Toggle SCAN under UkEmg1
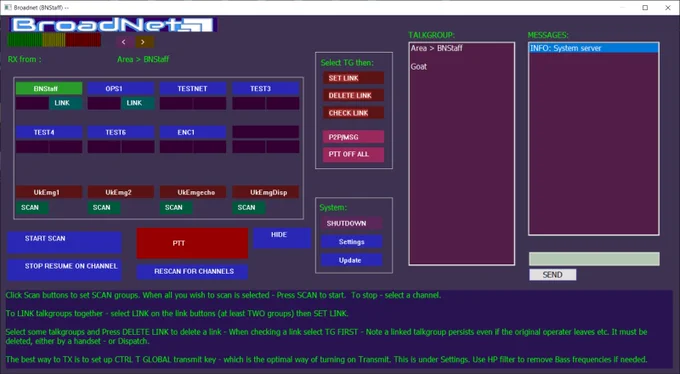This screenshot has width=680, height=374. (x=32, y=207)
